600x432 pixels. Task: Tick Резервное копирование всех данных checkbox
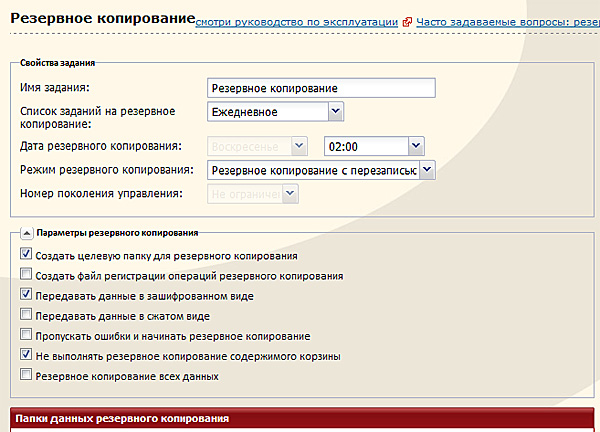tap(26, 376)
